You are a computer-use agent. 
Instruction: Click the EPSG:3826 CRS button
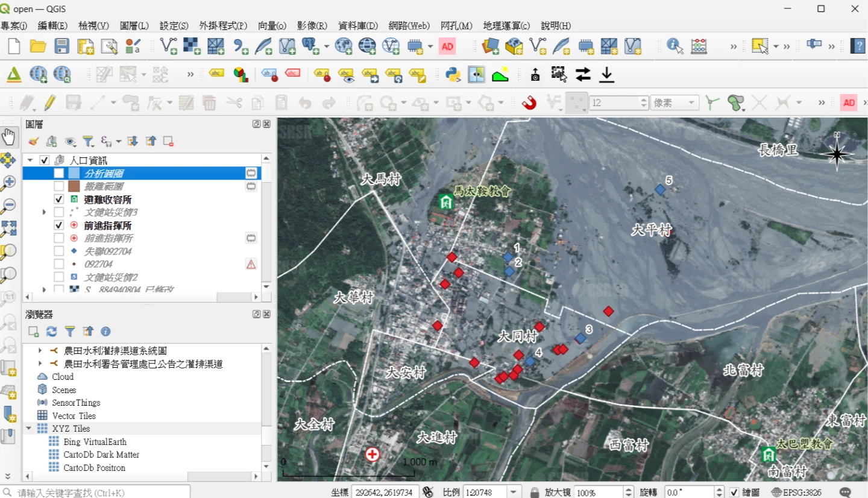796,492
